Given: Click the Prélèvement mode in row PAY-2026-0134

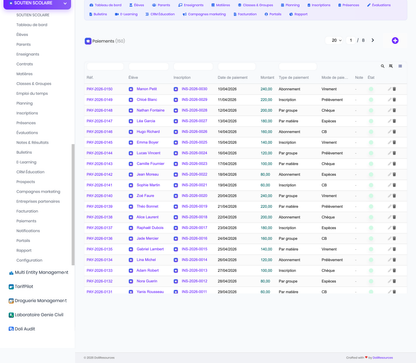Looking at the screenshot, I should (x=332, y=260).
